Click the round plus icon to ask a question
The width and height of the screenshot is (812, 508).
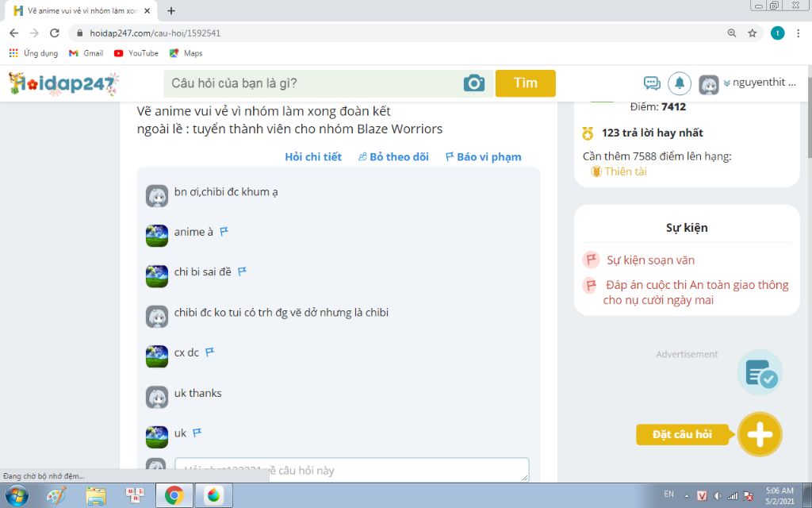[x=760, y=434]
